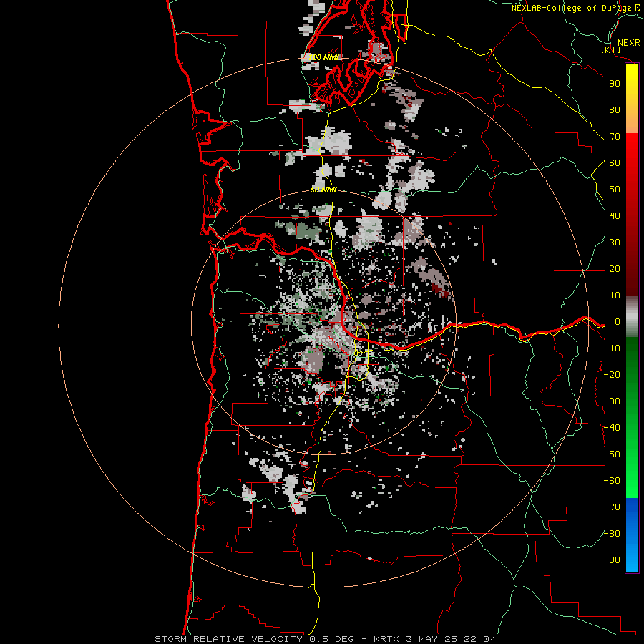Click the 90 label on color scale
Viewport: 644px width, 644px height.
pyautogui.click(x=615, y=84)
